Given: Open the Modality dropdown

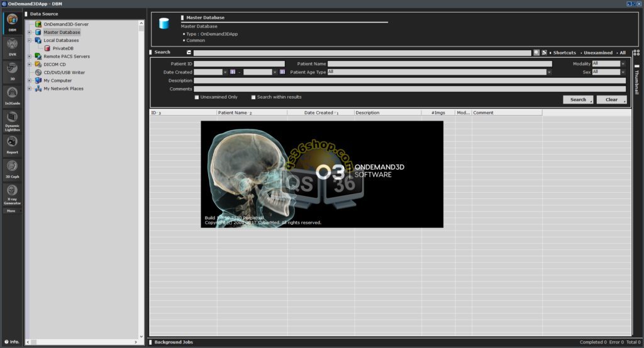Looking at the screenshot, I should tap(623, 63).
